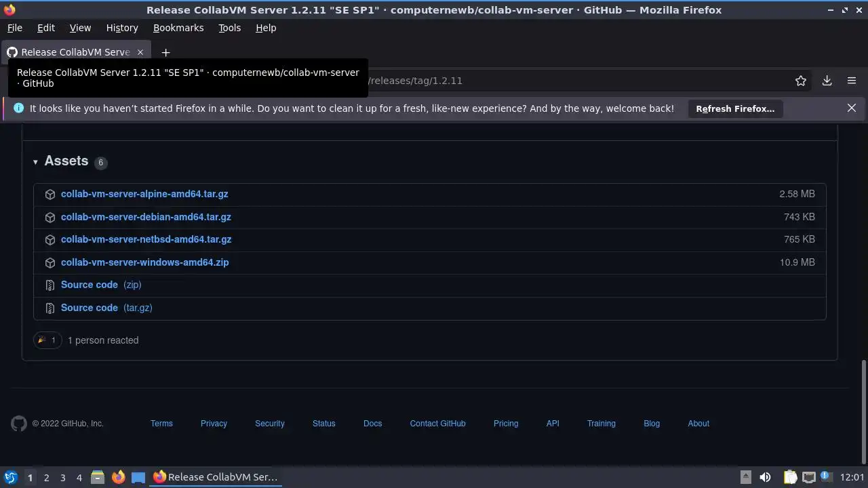Download collab-vm-server-debian-amd64.tar.gz
This screenshot has width=868, height=488.
(146, 217)
